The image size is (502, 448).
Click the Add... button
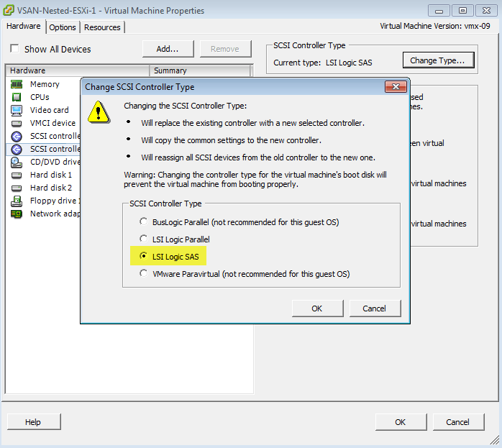tap(168, 49)
